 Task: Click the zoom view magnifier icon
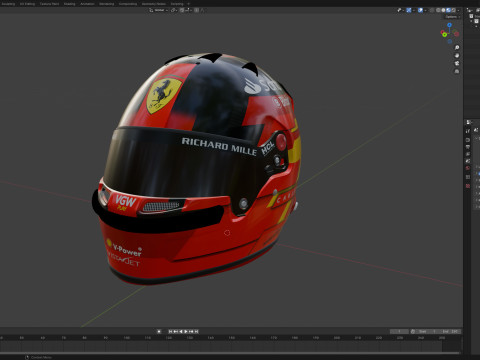click(457, 48)
